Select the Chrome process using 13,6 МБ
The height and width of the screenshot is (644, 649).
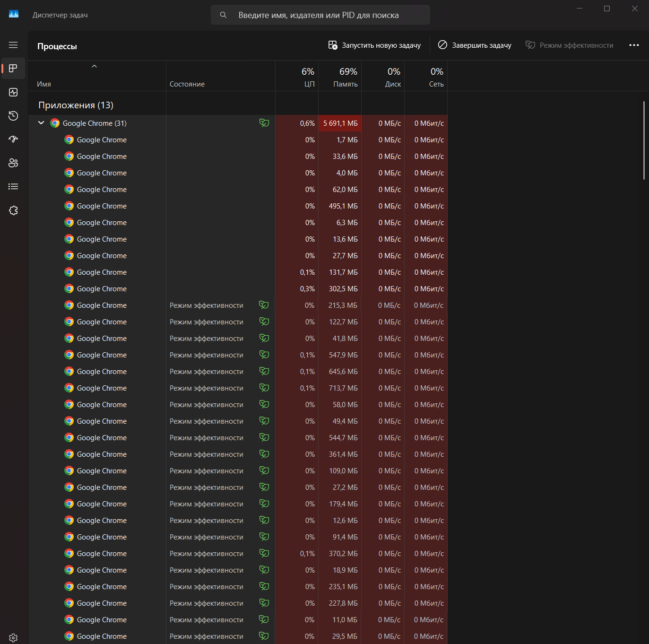coord(238,239)
